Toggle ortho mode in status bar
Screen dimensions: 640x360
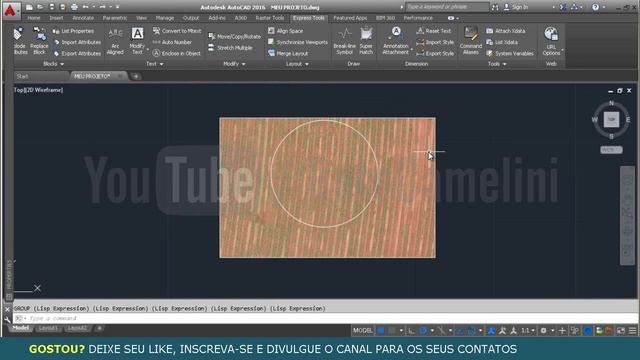point(411,331)
